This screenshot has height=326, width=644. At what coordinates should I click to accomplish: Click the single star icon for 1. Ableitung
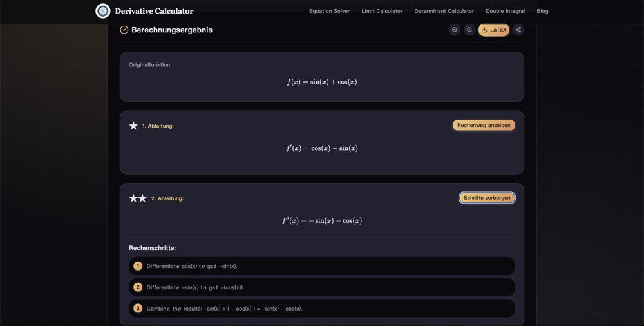click(x=133, y=126)
